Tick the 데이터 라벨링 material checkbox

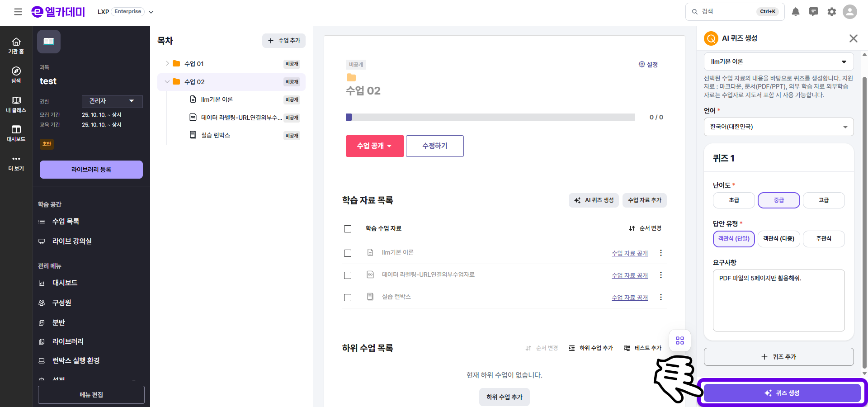tap(348, 275)
